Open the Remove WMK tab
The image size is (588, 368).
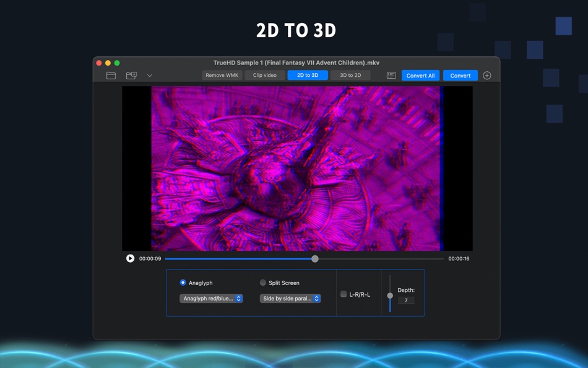point(222,75)
